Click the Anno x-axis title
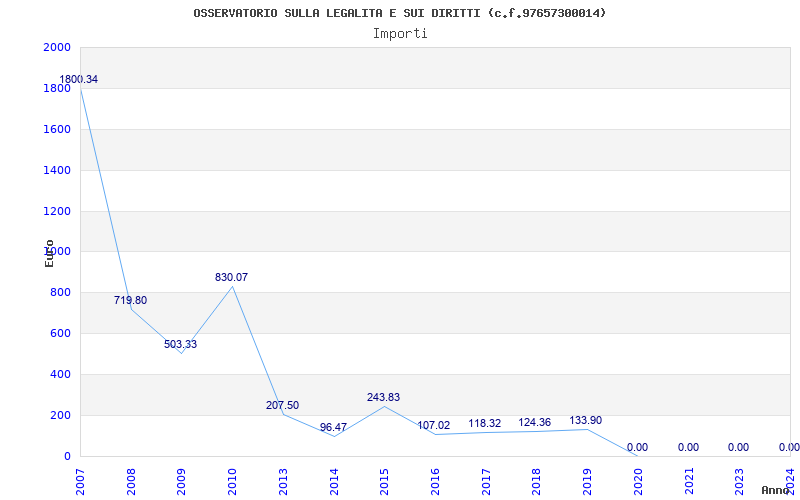Screen dimensions: 800x500 tap(775, 490)
